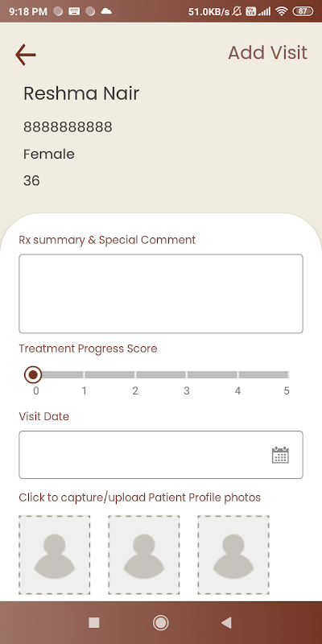This screenshot has width=322, height=644.
Task: Set Treatment Progress Score to 3
Action: tap(187, 375)
